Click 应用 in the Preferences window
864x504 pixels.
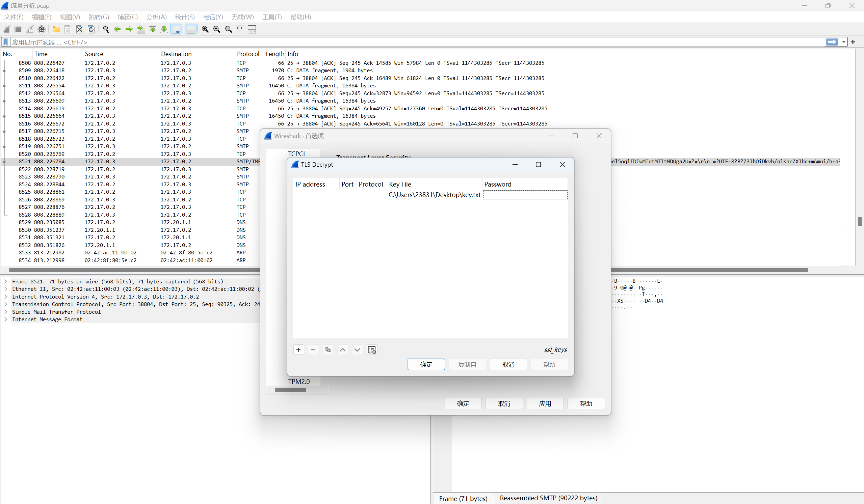pos(545,403)
